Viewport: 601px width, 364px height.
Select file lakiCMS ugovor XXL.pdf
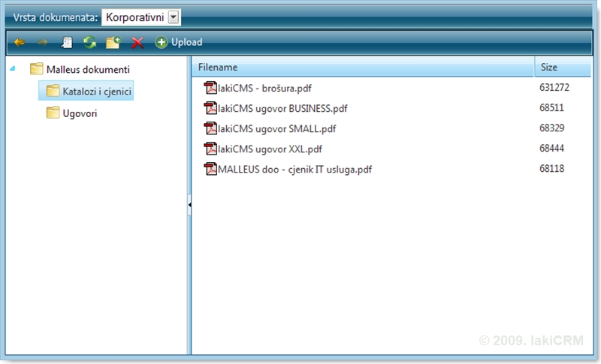pyautogui.click(x=270, y=149)
